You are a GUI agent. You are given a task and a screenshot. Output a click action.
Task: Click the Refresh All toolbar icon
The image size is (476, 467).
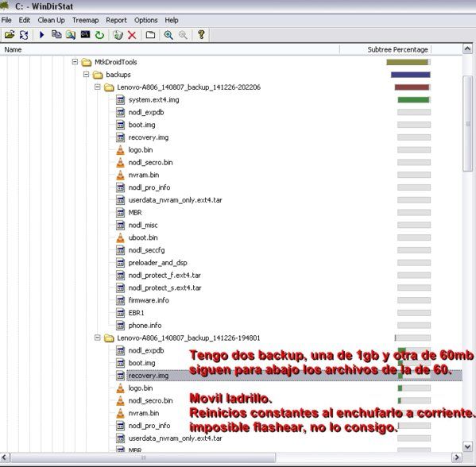(x=24, y=35)
